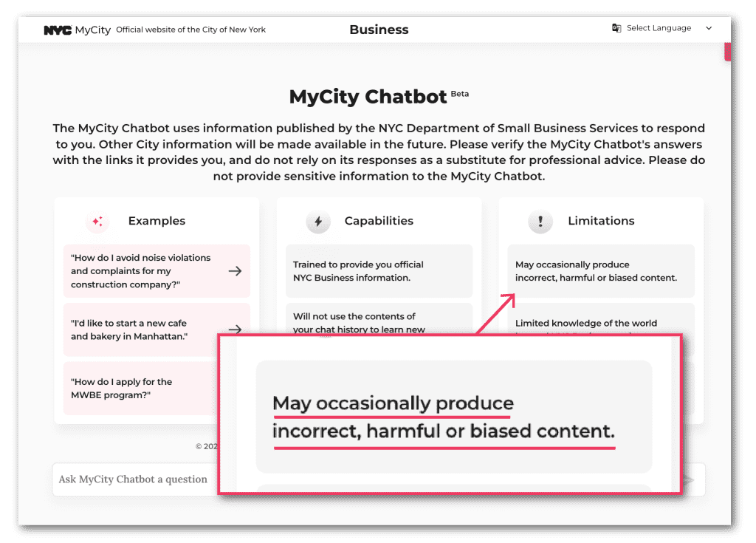The width and height of the screenshot is (756, 543).
Task: Click the copyright text near the page bottom
Action: pyautogui.click(x=207, y=446)
